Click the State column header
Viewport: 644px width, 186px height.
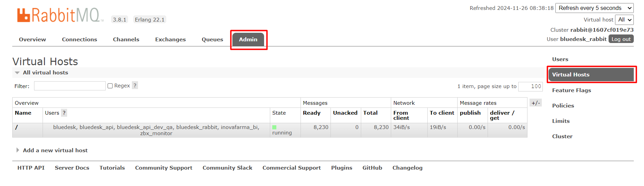coord(279,113)
